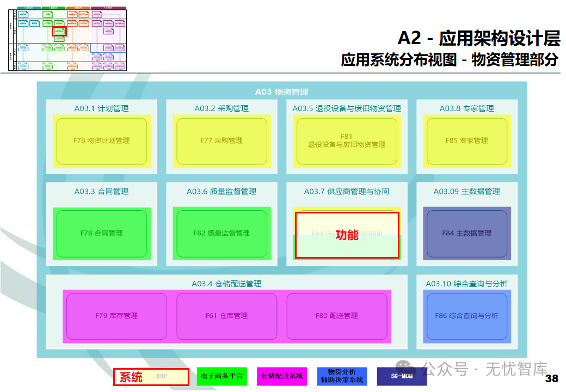Image resolution: width=566 pixels, height=392 pixels.
Task: Click the F76 物资计划管理 box
Action: pos(102,141)
